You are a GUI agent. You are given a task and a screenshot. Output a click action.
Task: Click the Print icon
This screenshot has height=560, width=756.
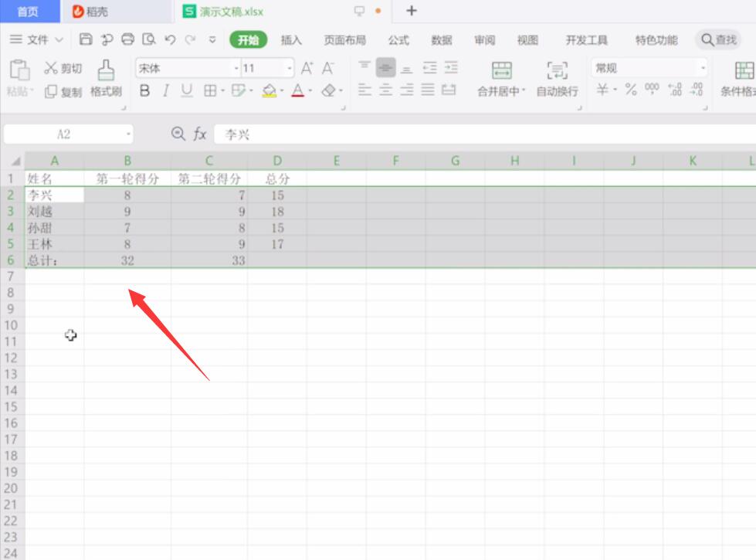(x=127, y=39)
